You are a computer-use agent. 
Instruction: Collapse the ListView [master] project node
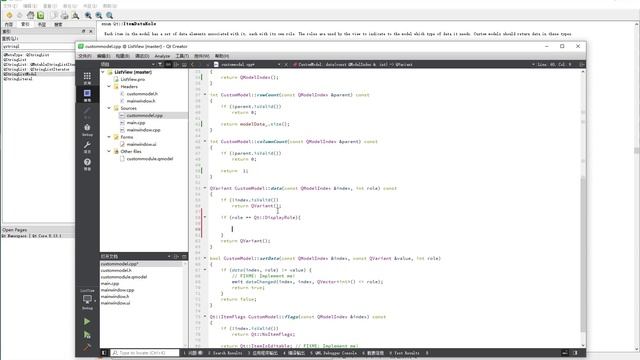[103, 72]
